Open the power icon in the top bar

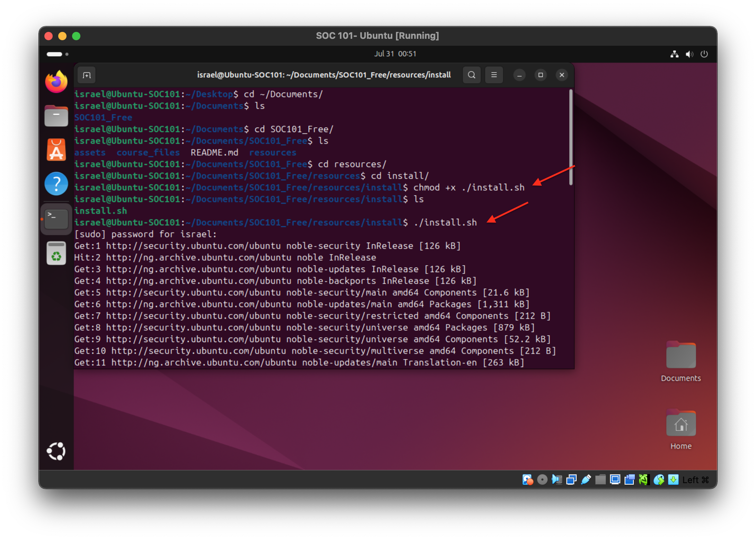[x=704, y=54]
